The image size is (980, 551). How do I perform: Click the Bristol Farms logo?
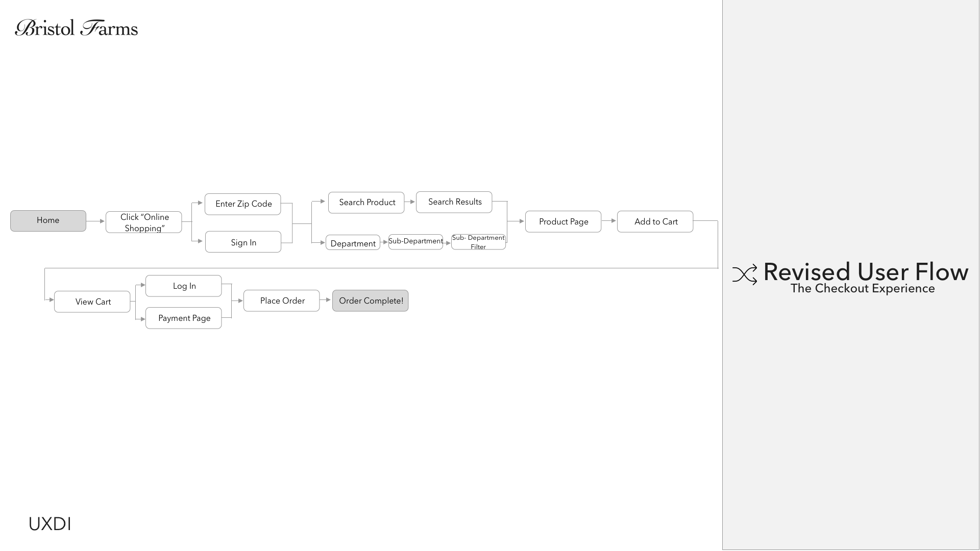(77, 28)
